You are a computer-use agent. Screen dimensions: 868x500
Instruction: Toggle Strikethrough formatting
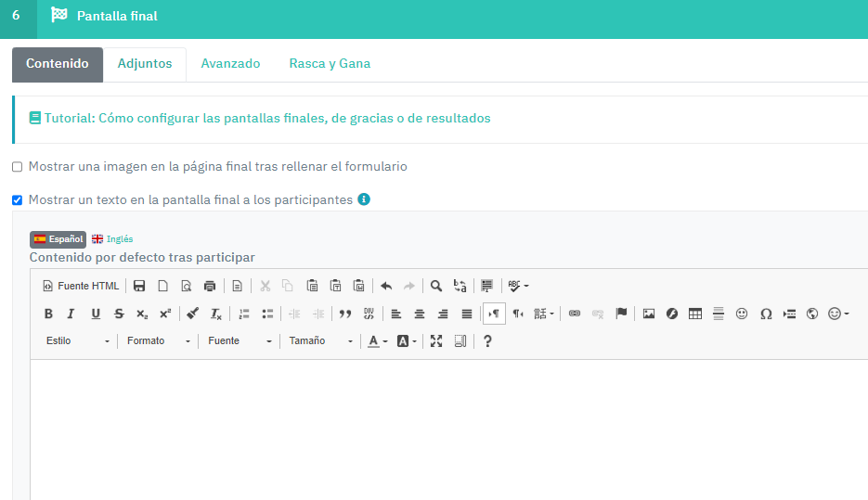pos(119,314)
